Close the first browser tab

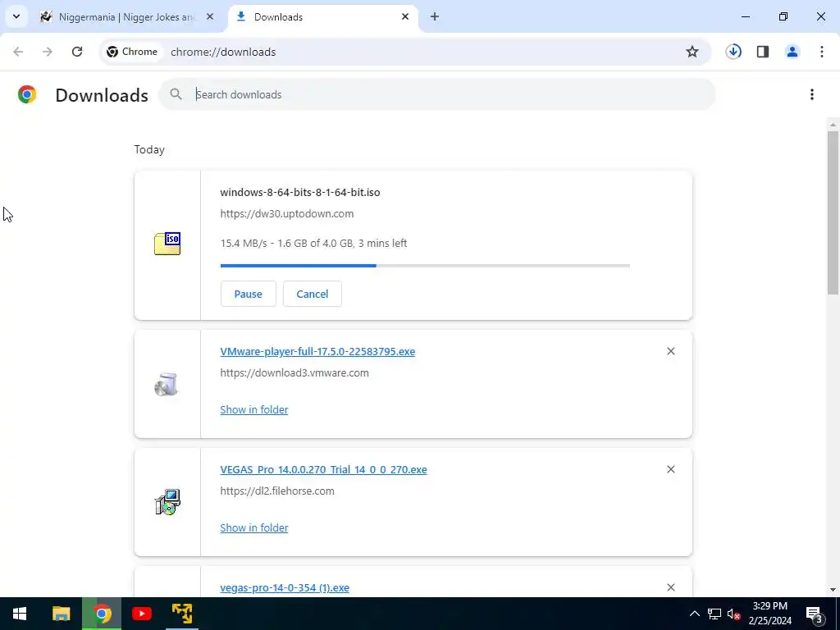(210, 16)
